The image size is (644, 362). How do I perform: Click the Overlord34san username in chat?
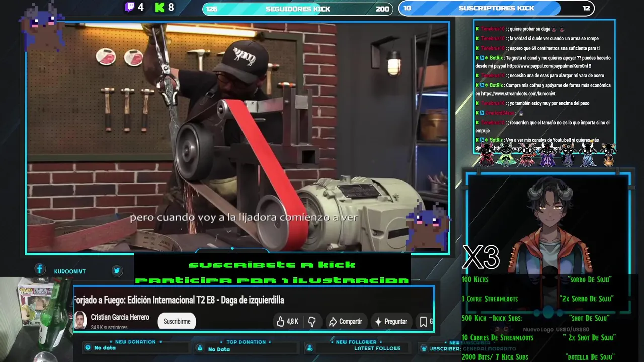tap(499, 113)
